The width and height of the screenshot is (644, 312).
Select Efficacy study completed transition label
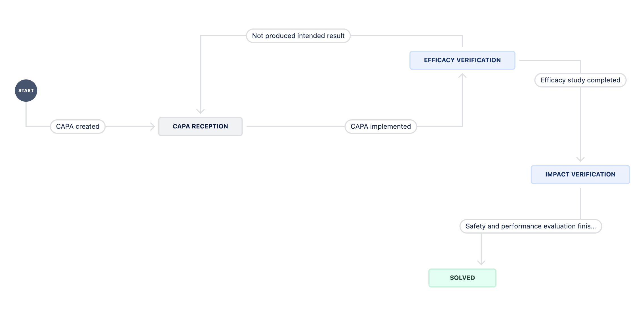(580, 80)
